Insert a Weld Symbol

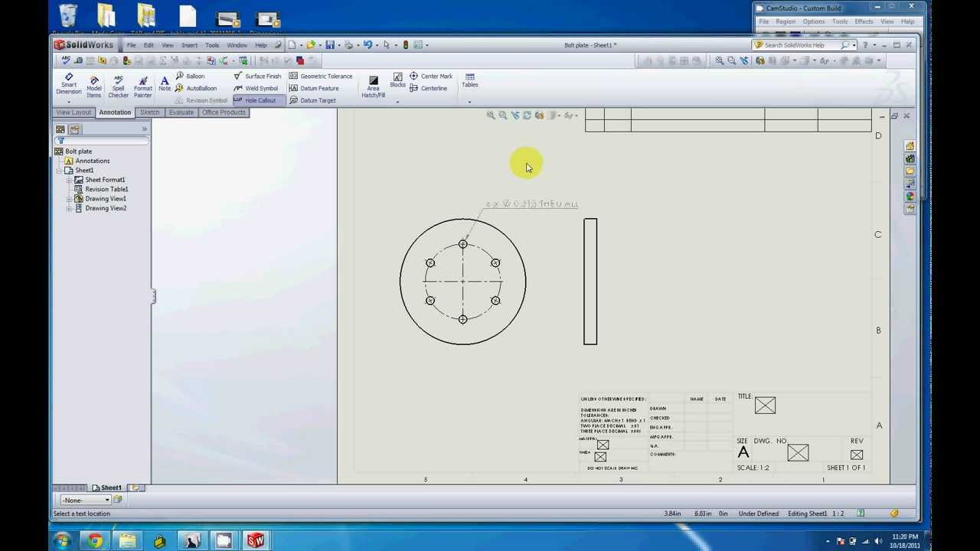256,88
